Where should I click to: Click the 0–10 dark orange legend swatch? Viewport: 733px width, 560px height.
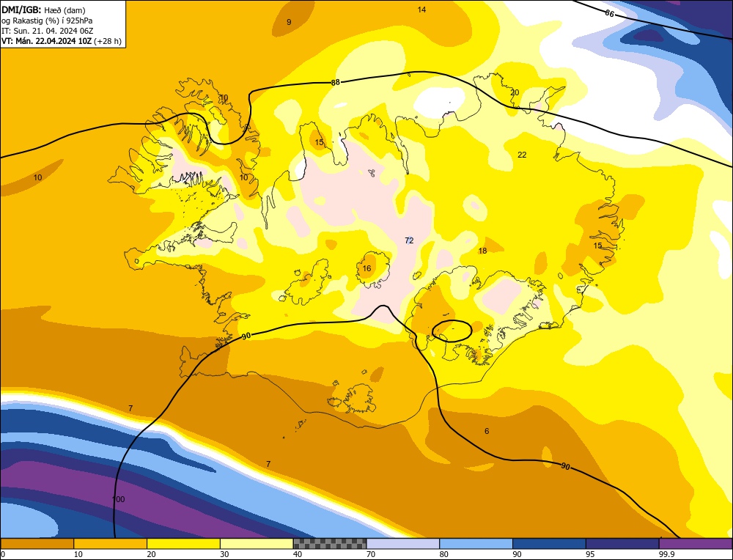(x=37, y=544)
